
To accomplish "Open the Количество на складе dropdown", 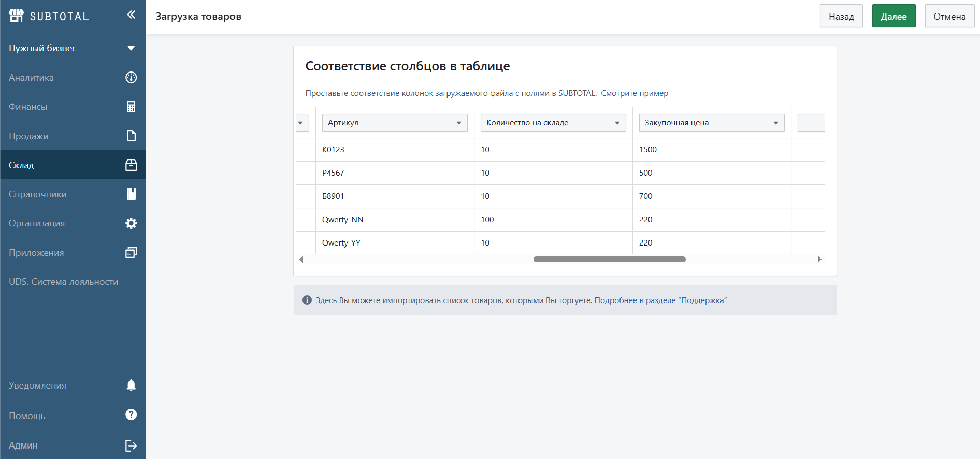I will pos(553,123).
